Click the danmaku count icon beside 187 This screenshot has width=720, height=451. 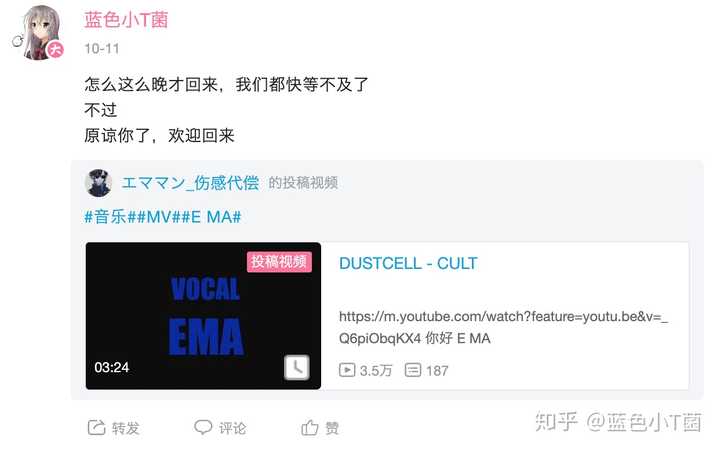point(412,370)
